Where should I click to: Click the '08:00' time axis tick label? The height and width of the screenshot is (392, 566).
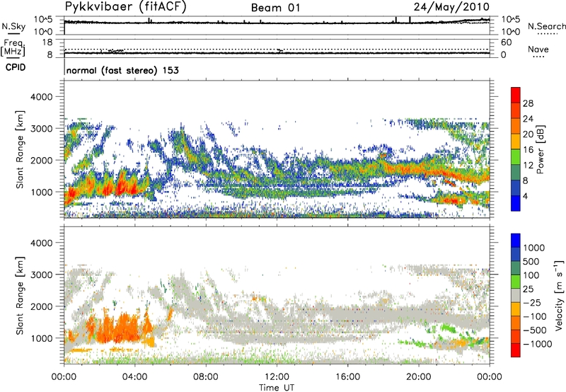[x=206, y=377]
